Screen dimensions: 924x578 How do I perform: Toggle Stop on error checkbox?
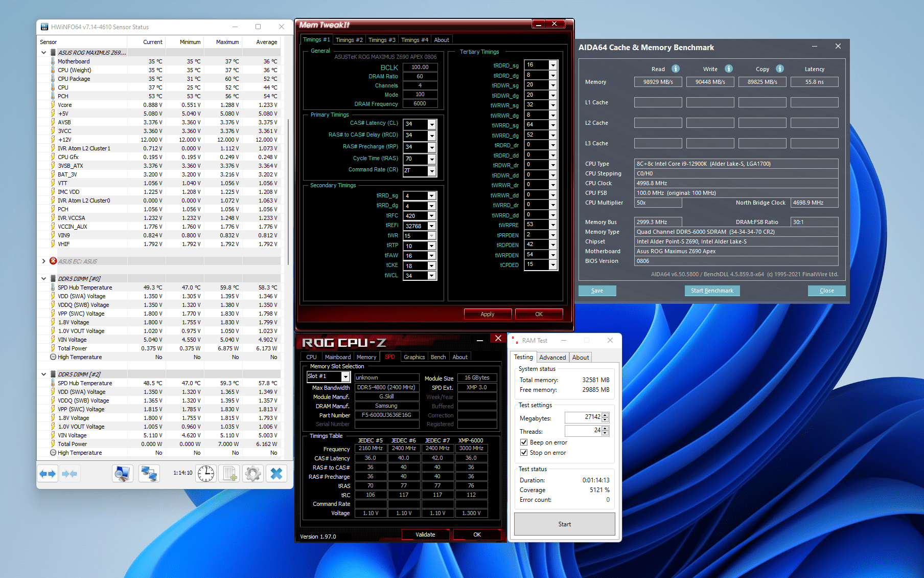point(524,453)
